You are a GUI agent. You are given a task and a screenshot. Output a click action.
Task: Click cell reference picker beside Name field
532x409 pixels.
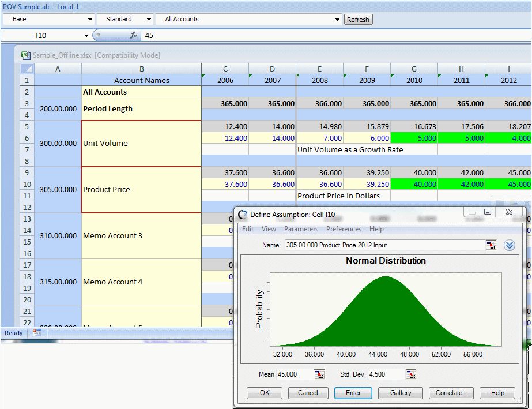491,245
